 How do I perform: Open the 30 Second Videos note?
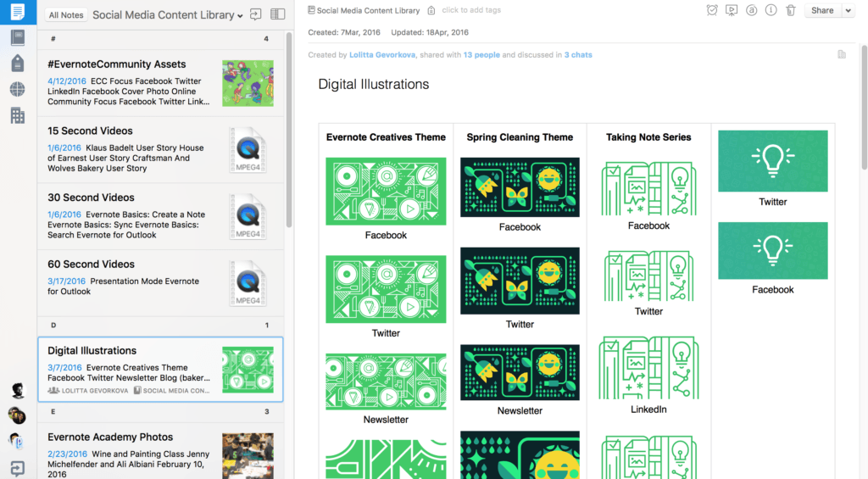point(160,216)
